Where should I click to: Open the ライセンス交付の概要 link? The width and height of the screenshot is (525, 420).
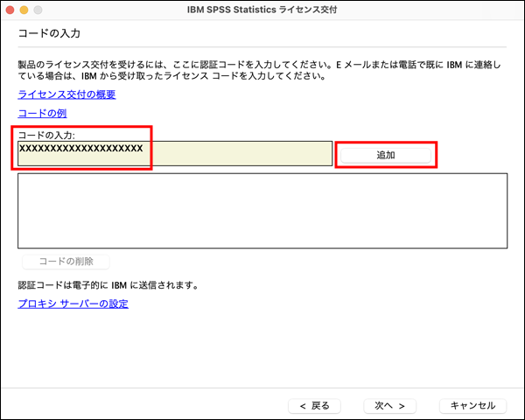(x=66, y=94)
